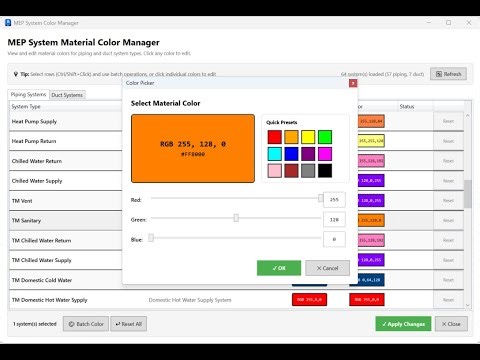
Task: Select the blue quick preset
Action: [x=291, y=154]
